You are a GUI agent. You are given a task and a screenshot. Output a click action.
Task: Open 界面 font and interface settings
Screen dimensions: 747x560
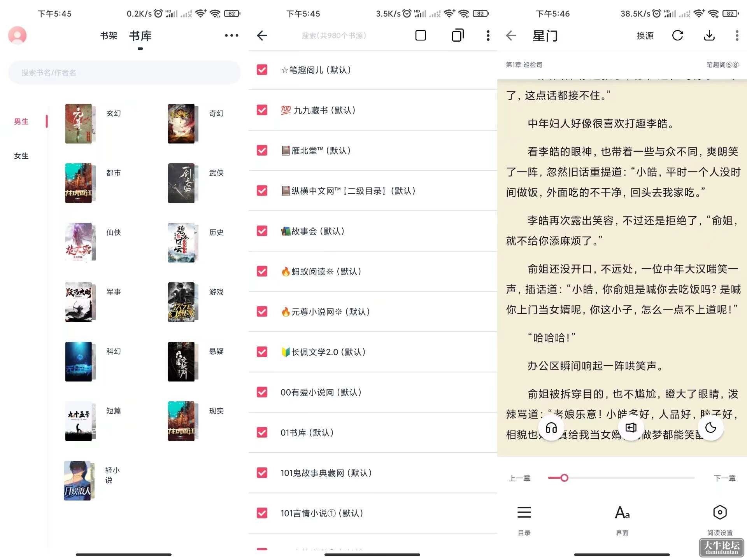click(x=622, y=521)
